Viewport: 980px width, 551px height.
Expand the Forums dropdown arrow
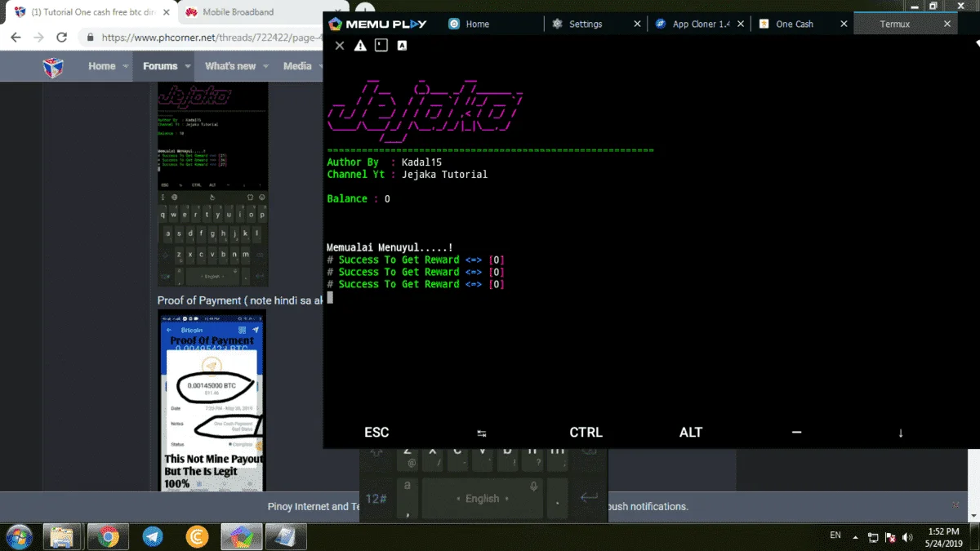click(188, 67)
